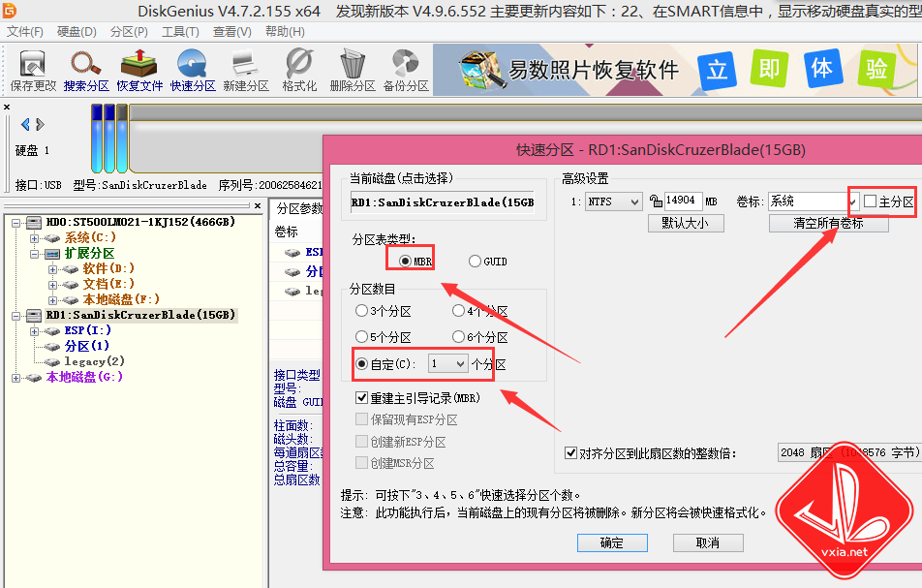Image resolution: width=922 pixels, height=588 pixels.
Task: Select the 文档(E:) partition in tree
Action: (x=108, y=284)
